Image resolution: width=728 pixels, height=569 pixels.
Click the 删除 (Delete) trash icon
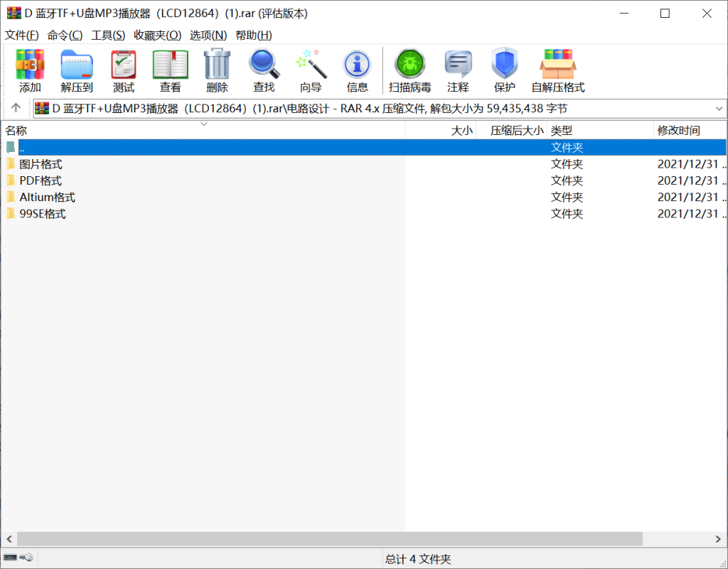217,65
